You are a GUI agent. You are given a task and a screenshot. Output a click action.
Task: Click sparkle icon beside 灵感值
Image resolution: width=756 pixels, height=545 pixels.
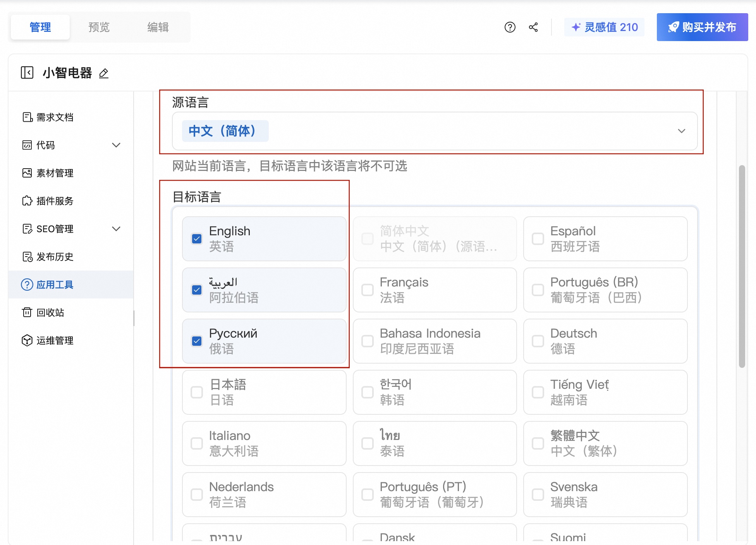[x=576, y=27]
